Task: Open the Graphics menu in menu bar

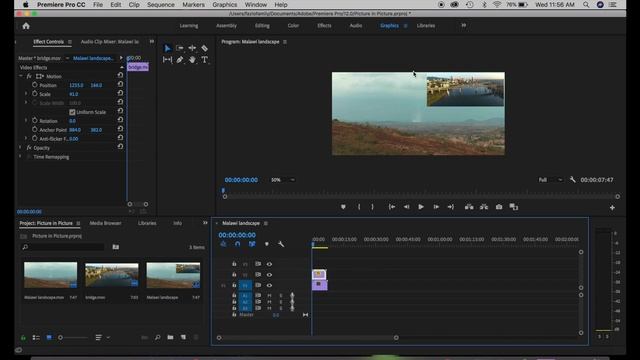Action: click(224, 5)
